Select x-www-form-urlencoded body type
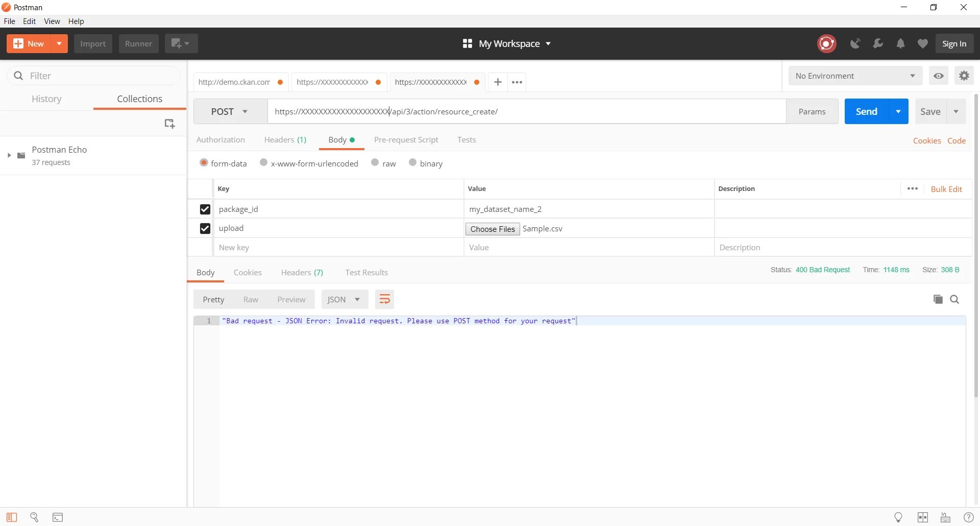Screen dimensions: 980x526 [263, 162]
